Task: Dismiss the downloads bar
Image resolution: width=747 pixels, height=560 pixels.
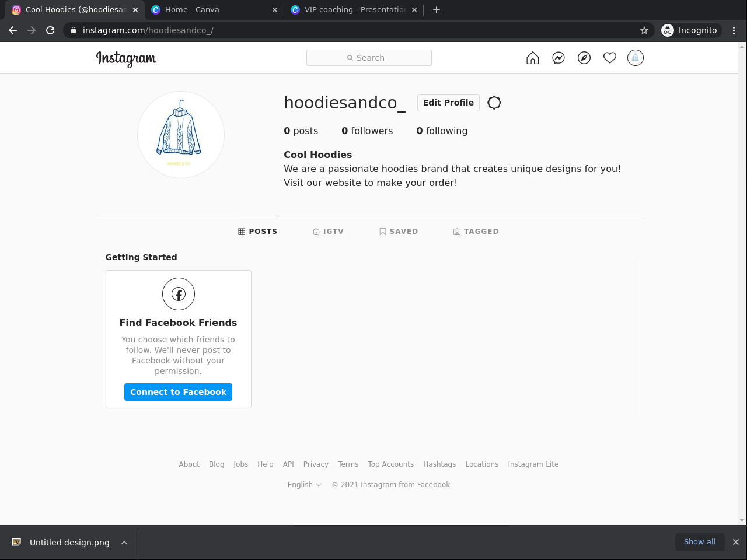Action: coord(736,542)
